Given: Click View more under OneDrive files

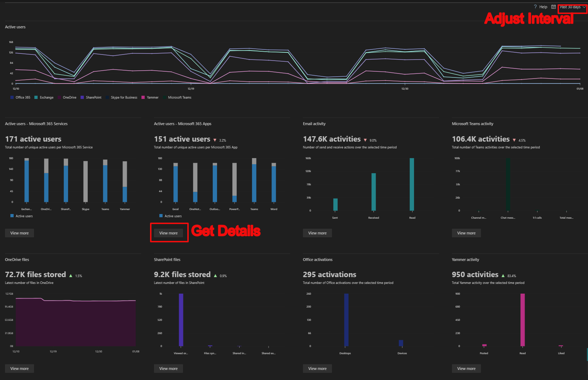Looking at the screenshot, I should pos(19,368).
